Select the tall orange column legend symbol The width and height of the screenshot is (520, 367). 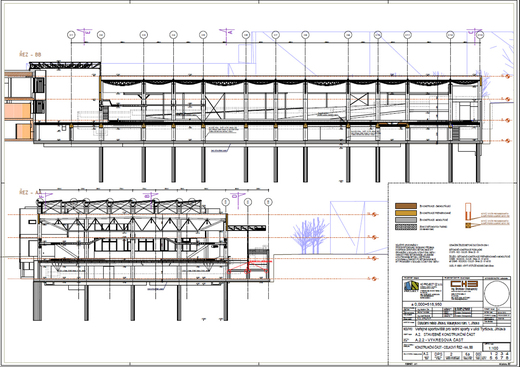click(468, 211)
